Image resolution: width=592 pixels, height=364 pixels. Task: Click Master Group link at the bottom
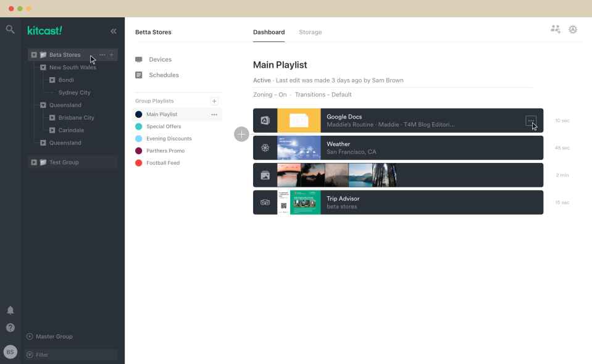(54, 336)
